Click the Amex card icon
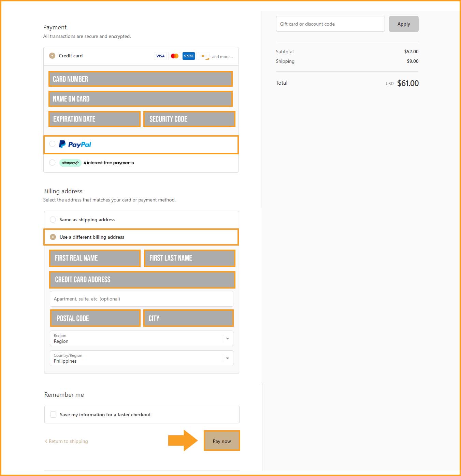The width and height of the screenshot is (461, 476). pos(189,56)
